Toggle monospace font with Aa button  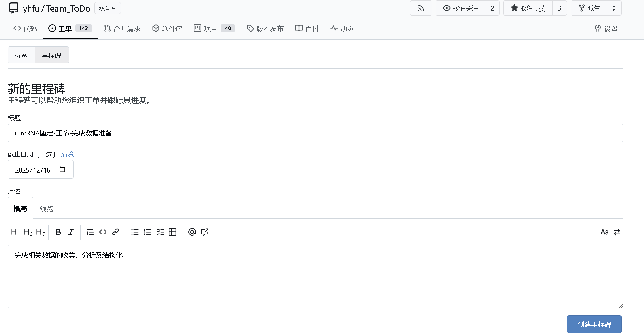point(604,232)
